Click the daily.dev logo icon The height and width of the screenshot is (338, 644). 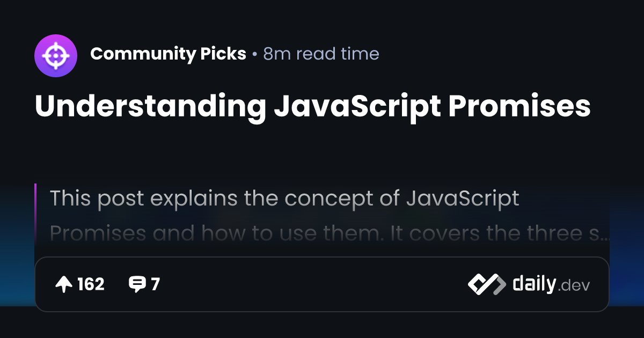tap(487, 284)
